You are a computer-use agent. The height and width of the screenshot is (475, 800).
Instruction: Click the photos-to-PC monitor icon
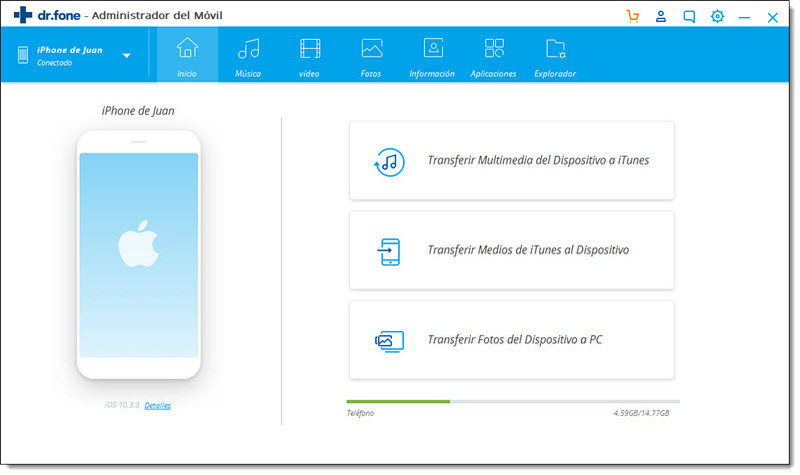(x=389, y=341)
